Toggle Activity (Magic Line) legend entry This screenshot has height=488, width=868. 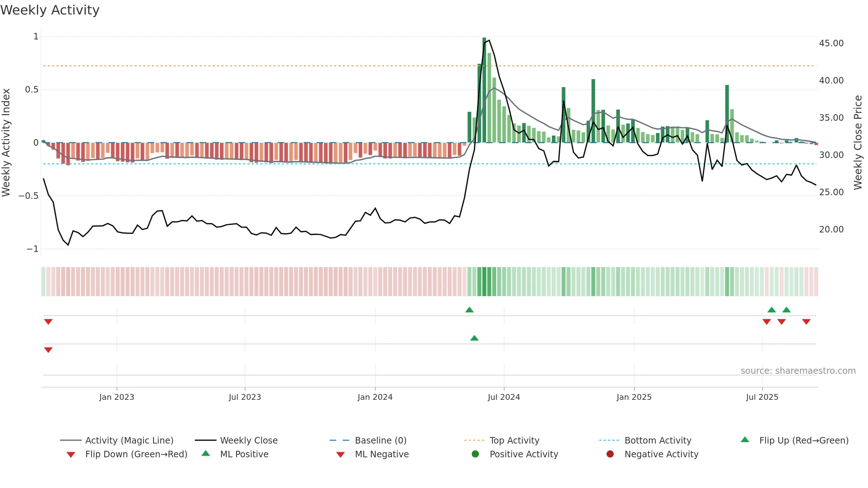pyautogui.click(x=116, y=440)
